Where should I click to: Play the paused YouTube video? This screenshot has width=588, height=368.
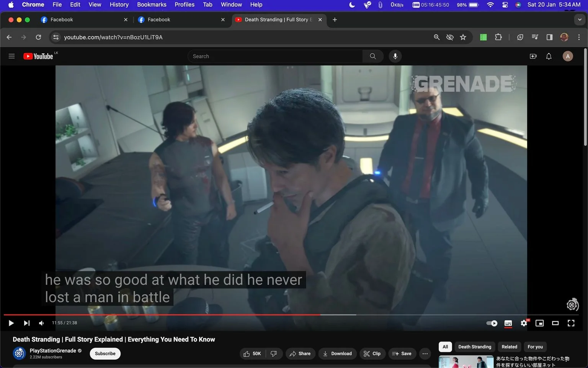pos(11,323)
